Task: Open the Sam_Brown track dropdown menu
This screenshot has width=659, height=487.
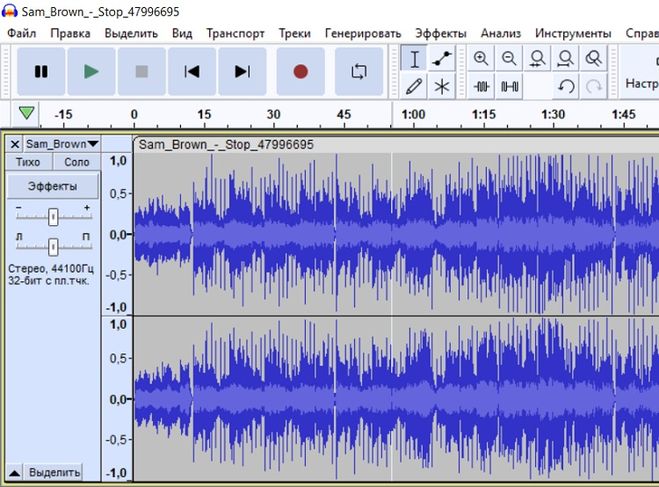Action: click(x=62, y=144)
